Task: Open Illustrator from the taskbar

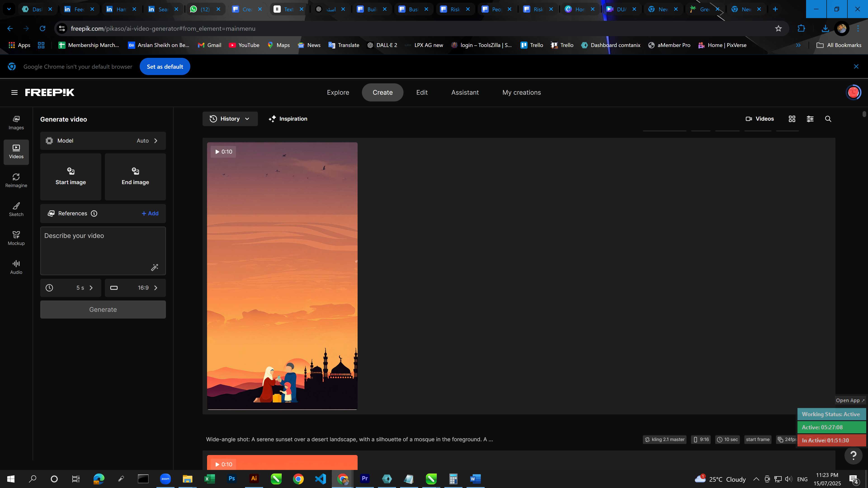Action: tap(254, 479)
